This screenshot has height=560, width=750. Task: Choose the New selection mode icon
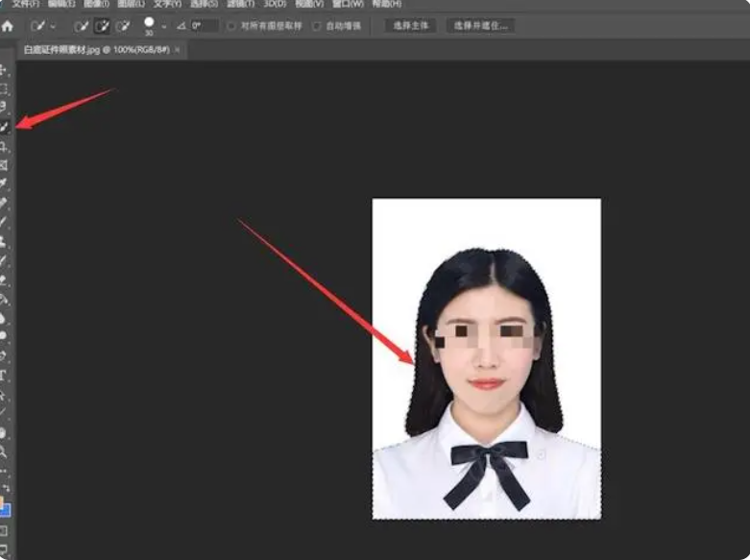click(82, 26)
